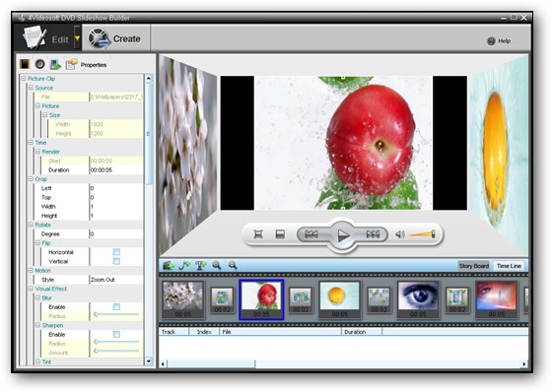The height and width of the screenshot is (392, 552).
Task: Select transition between orange and eye
Action: point(379,300)
